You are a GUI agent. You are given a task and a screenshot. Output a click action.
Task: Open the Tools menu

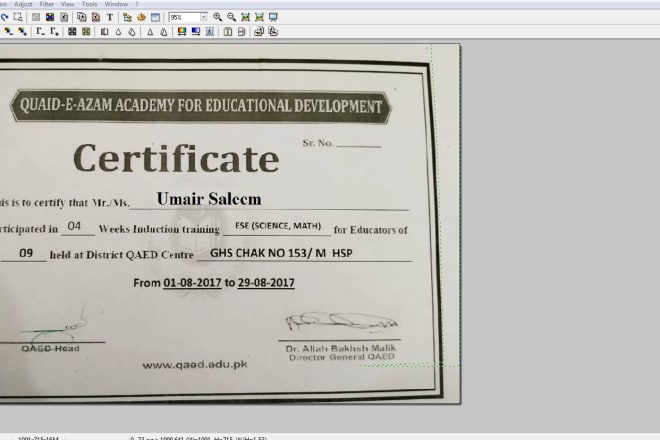[89, 4]
